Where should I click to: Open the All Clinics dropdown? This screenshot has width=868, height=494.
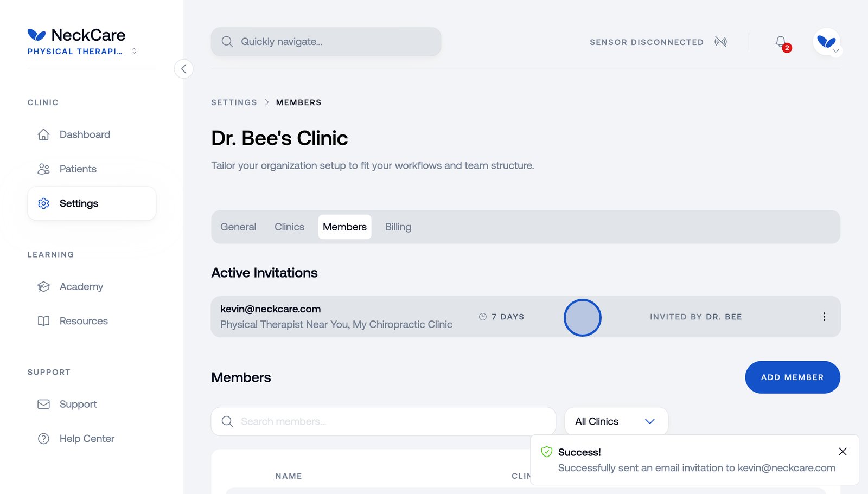(616, 421)
